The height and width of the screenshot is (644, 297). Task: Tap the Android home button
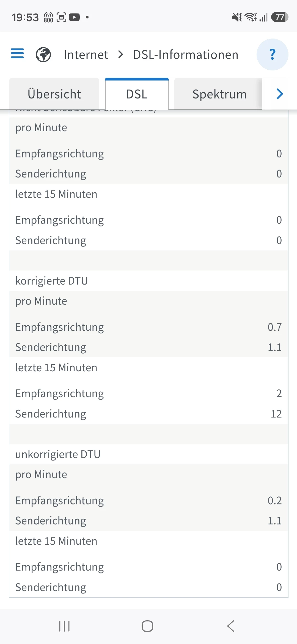[147, 626]
